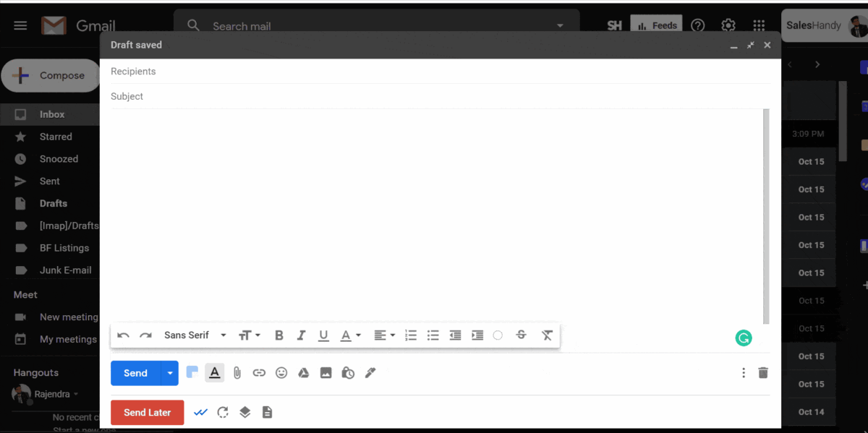Open the Drafts folder in the sidebar
This screenshot has height=433, width=868.
coord(54,203)
